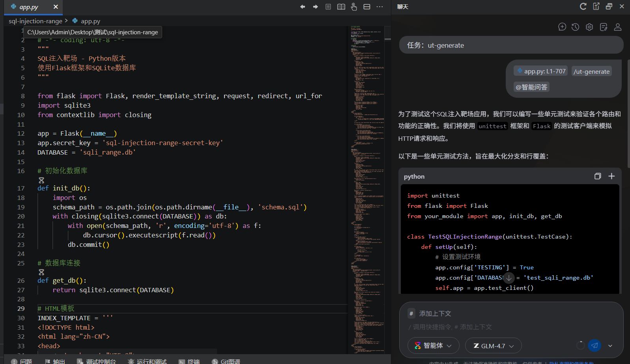
Task: Refresh the chat panel
Action: point(583,6)
